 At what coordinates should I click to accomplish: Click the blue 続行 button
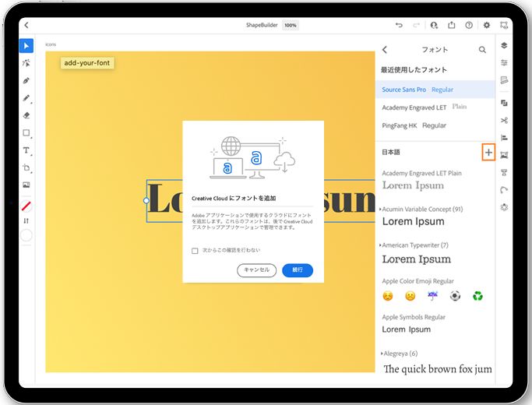[298, 270]
